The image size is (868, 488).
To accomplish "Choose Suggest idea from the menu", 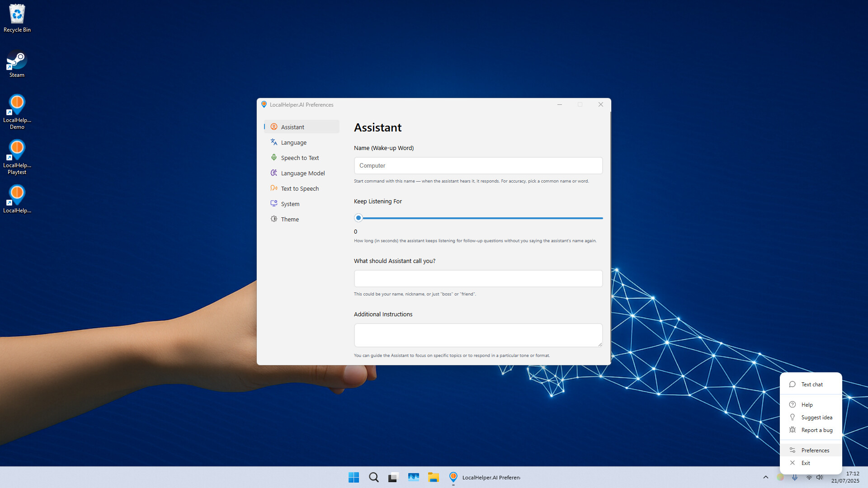I will (816, 417).
